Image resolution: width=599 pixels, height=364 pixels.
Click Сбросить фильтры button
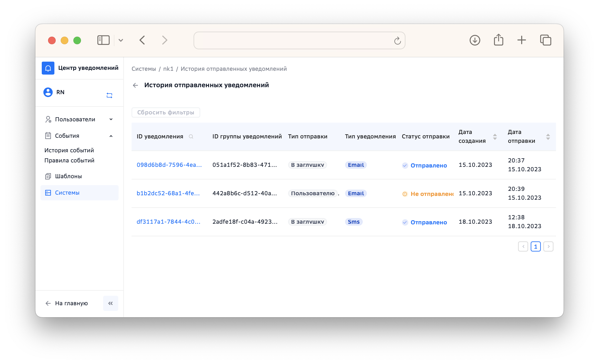tap(166, 112)
